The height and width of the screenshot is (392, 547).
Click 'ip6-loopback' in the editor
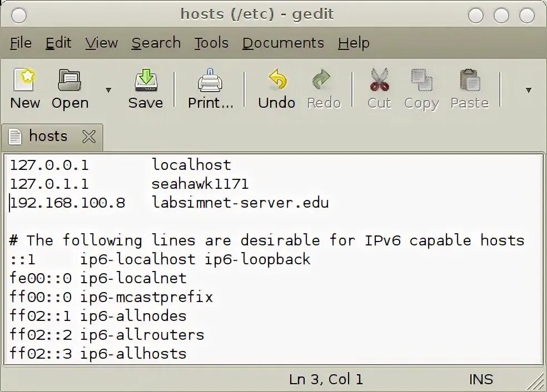257,259
